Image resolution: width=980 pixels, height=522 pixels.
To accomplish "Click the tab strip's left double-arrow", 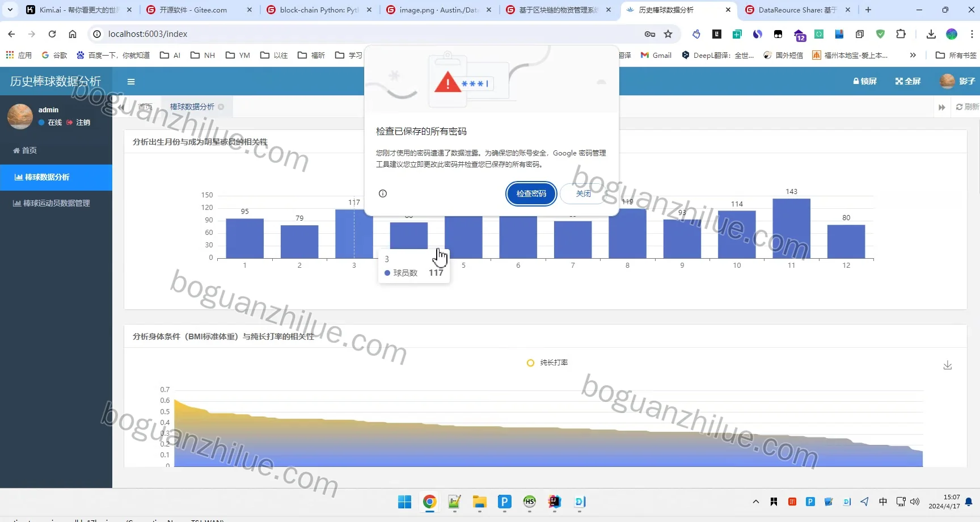I will click(121, 107).
